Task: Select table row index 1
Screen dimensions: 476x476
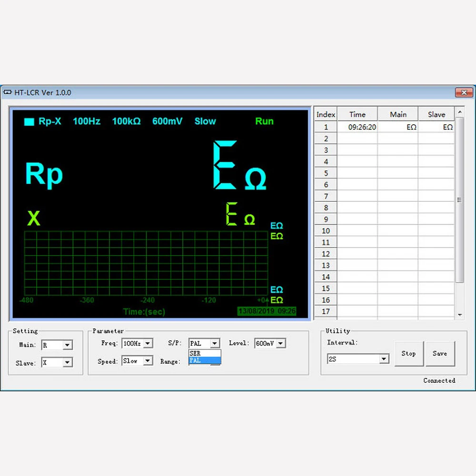Action: 326,127
